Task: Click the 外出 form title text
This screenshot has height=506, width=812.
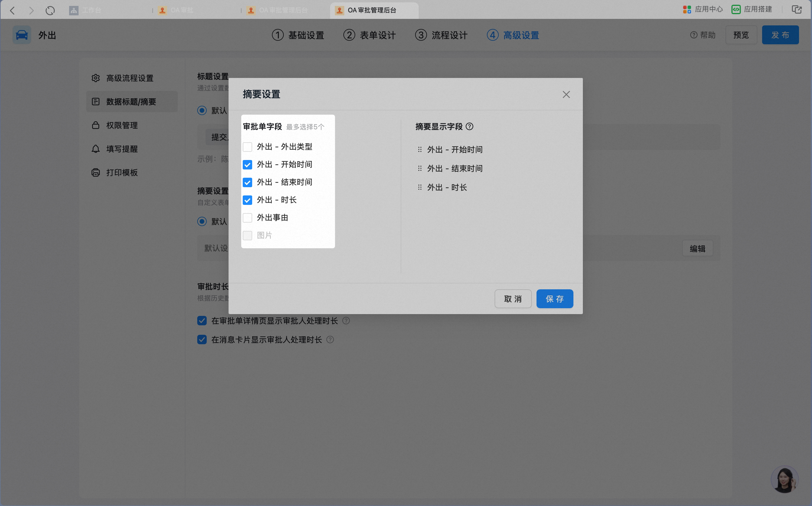Action: [x=47, y=35]
